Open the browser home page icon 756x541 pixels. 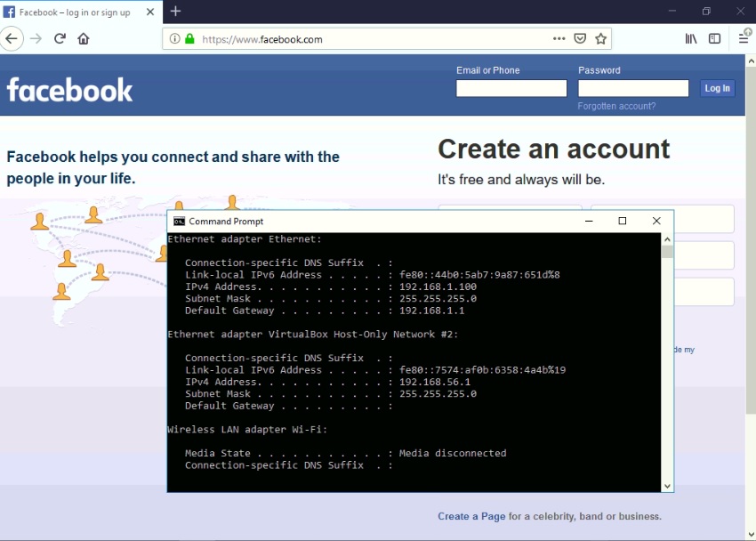(x=83, y=38)
